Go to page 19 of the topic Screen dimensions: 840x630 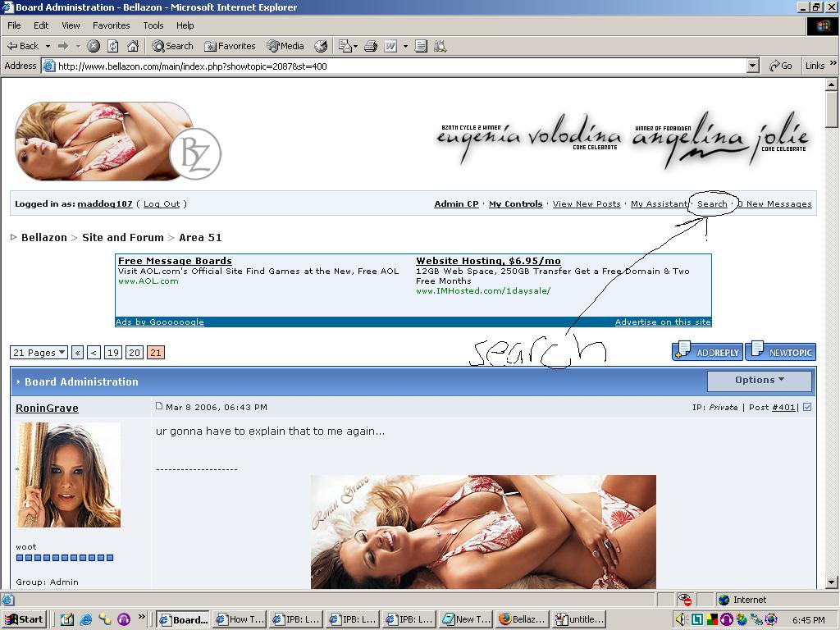pos(113,353)
